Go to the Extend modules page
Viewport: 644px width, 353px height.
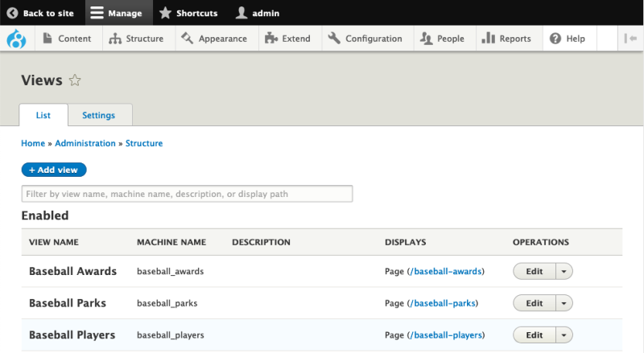coord(290,39)
